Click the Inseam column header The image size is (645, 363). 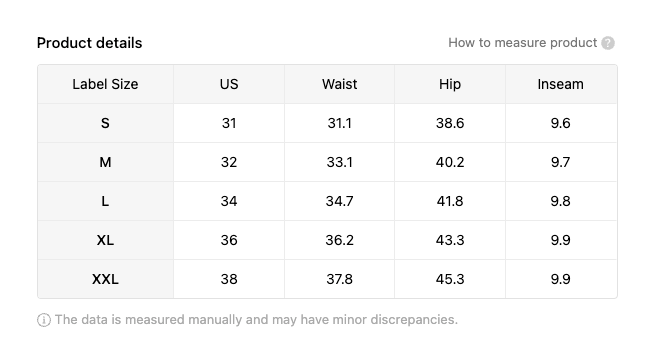[x=561, y=84]
